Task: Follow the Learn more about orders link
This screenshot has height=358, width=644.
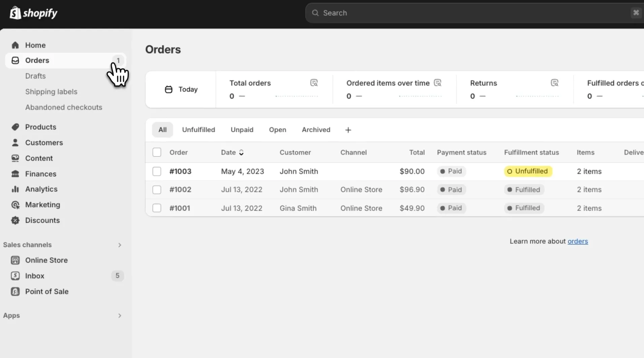Action: click(x=578, y=241)
